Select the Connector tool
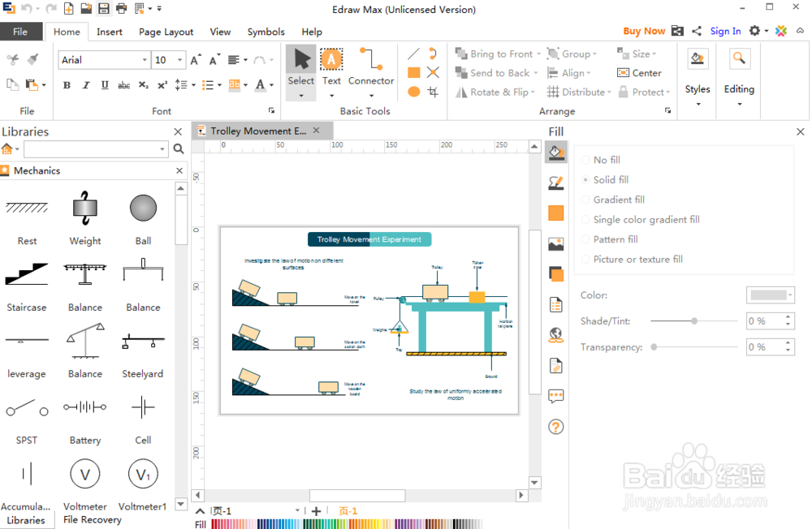Image resolution: width=812 pixels, height=529 pixels. [x=371, y=72]
